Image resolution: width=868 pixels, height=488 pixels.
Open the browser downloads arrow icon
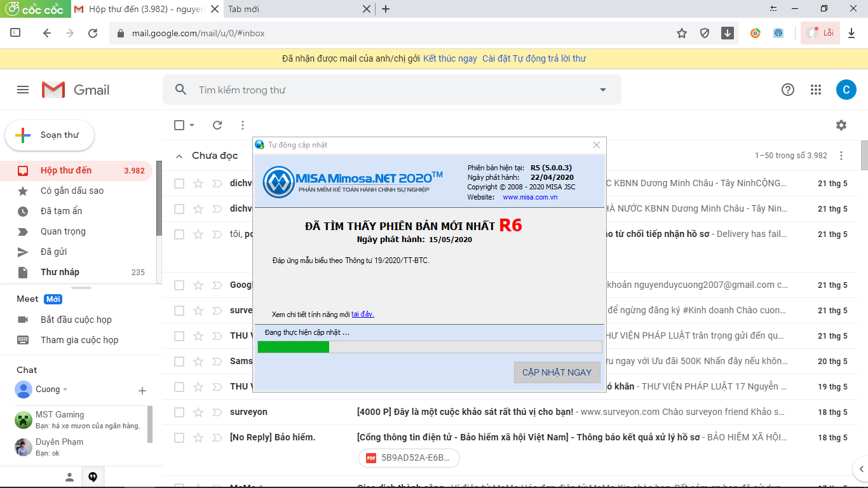tap(852, 33)
